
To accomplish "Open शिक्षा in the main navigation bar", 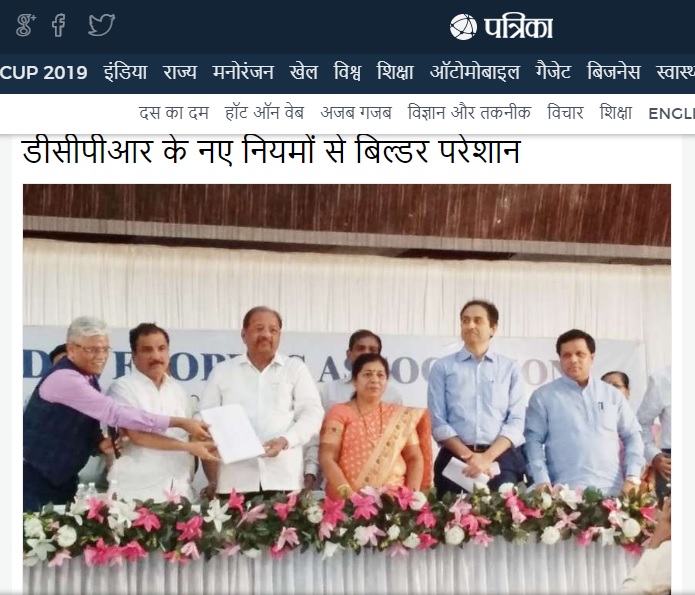I will pos(395,72).
